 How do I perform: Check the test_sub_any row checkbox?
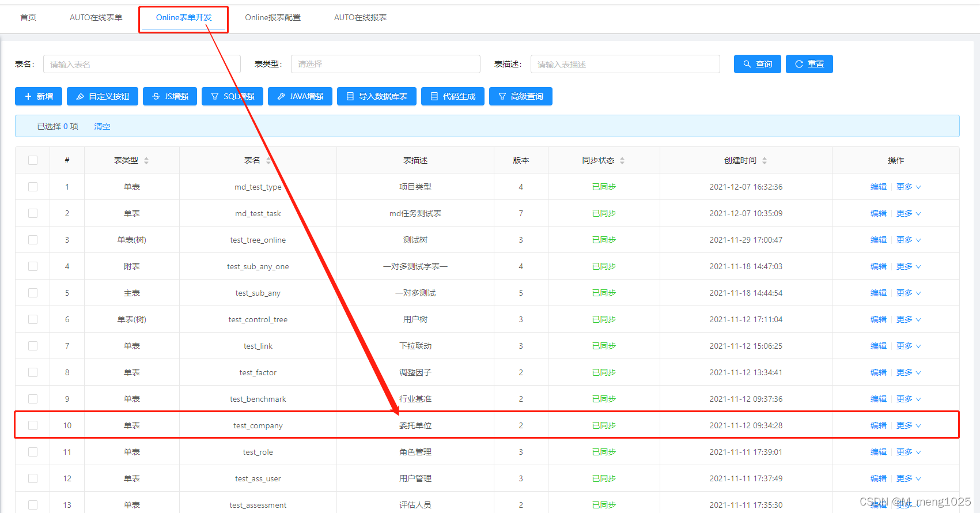coord(33,293)
